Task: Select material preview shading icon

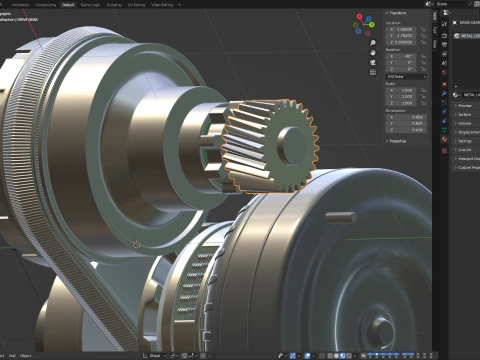Action: tap(343, 356)
